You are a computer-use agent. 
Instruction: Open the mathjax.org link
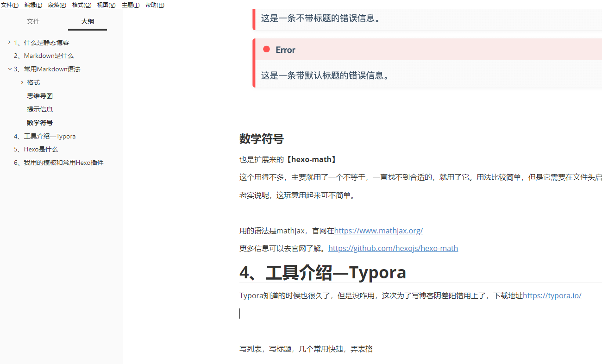(x=378, y=231)
